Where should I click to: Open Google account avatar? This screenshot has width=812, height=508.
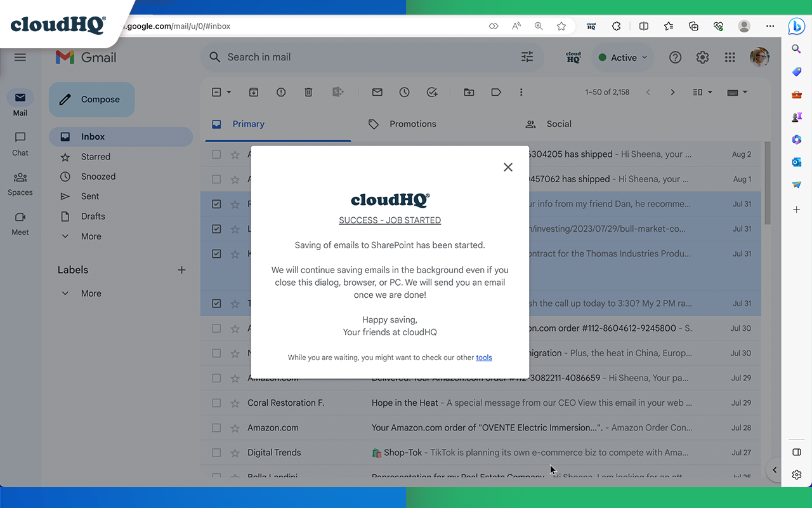click(x=759, y=57)
